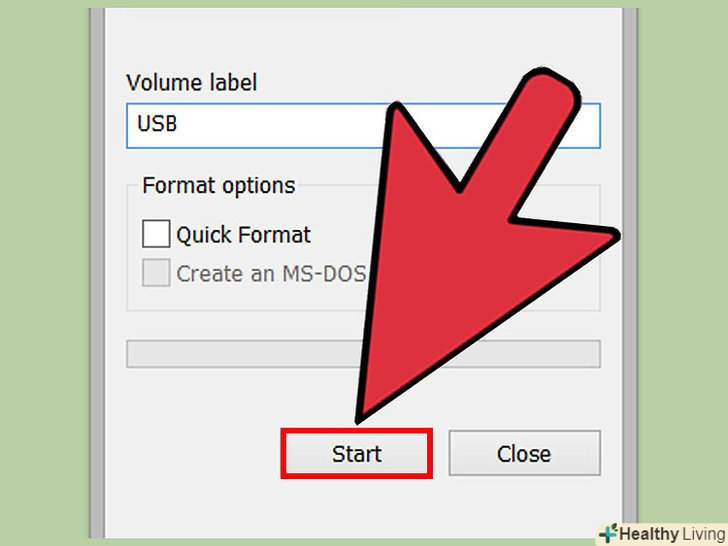Click into the Volume label text field
728x546 pixels.
[363, 126]
